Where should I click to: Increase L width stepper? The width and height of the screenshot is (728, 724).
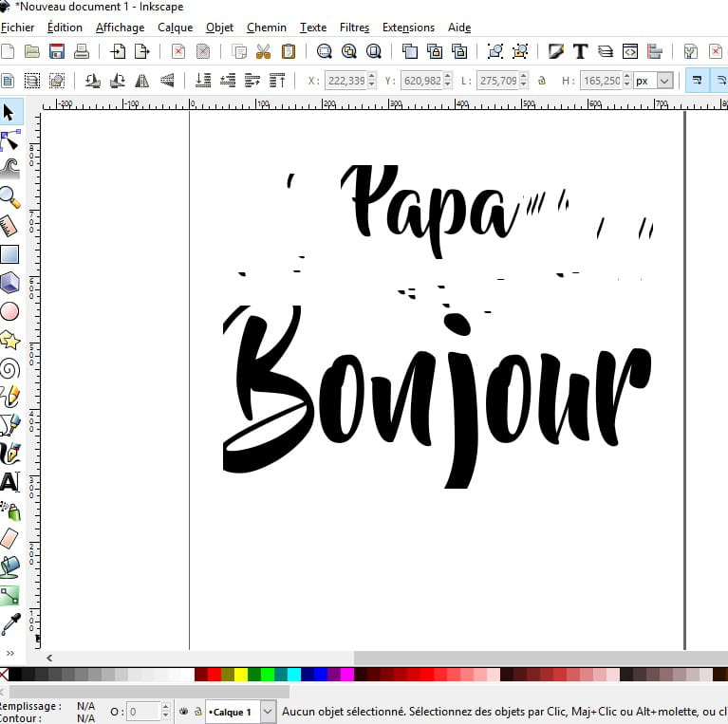[523, 76]
